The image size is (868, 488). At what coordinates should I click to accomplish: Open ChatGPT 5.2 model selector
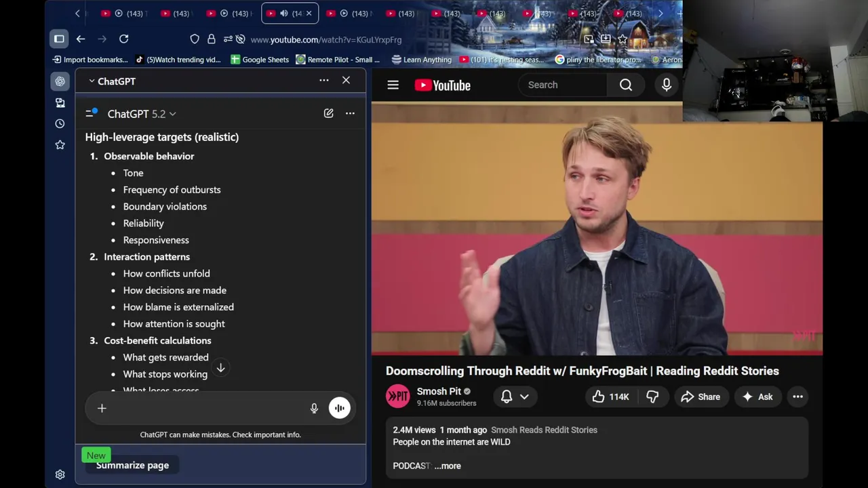[x=141, y=114]
